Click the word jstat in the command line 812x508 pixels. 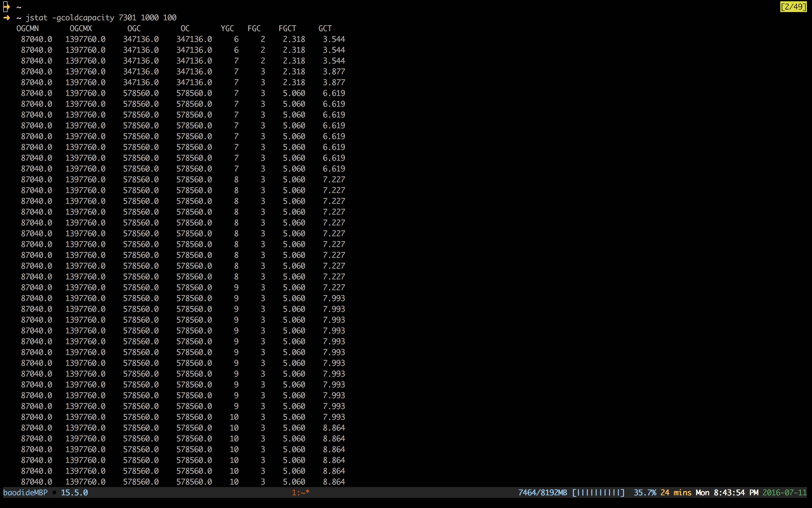(36, 17)
